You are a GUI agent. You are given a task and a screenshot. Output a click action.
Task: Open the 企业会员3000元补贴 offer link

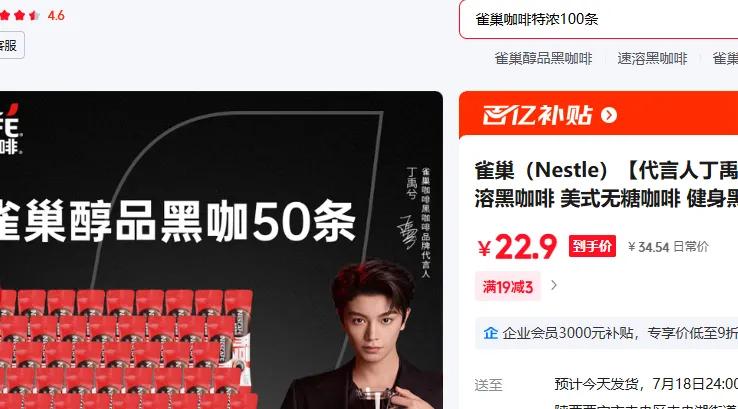(619, 333)
